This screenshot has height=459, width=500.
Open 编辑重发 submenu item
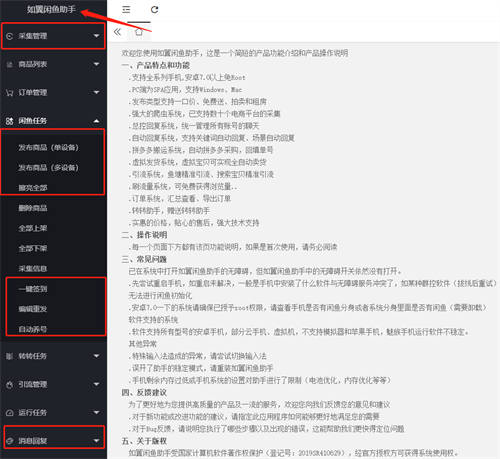pyautogui.click(x=33, y=309)
